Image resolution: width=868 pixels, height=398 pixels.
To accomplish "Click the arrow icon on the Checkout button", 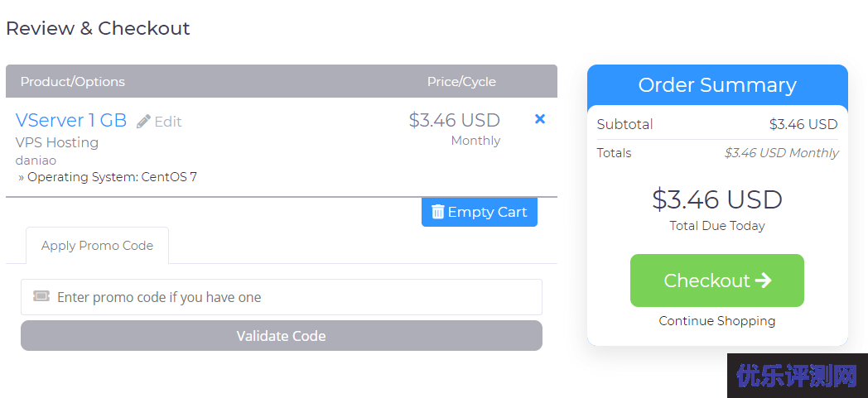I will tap(763, 281).
